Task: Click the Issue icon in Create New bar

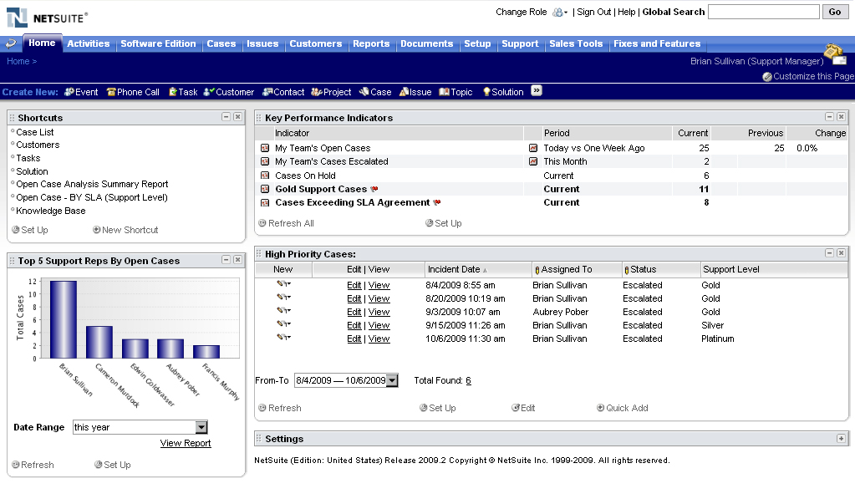Action: point(404,92)
